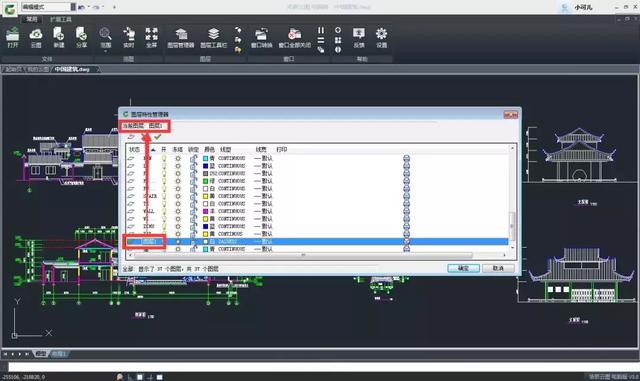The image size is (640, 381).
Task: Open the Layer Manager (图层管理器) tool
Action: click(180, 38)
